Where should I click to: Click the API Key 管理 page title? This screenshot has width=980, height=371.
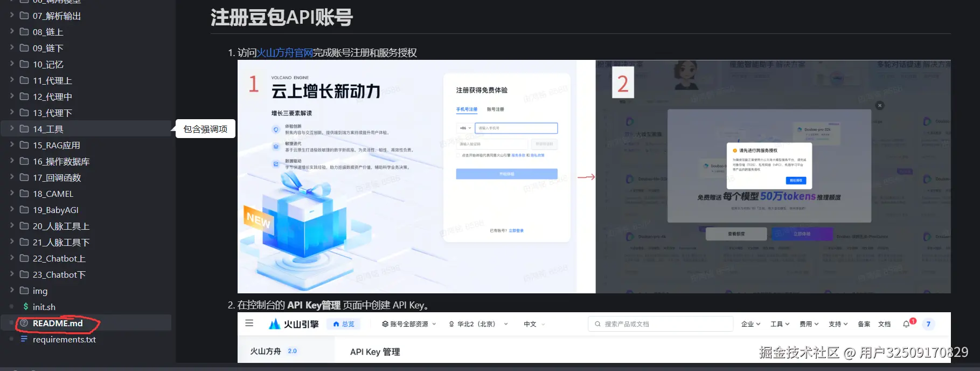(375, 352)
